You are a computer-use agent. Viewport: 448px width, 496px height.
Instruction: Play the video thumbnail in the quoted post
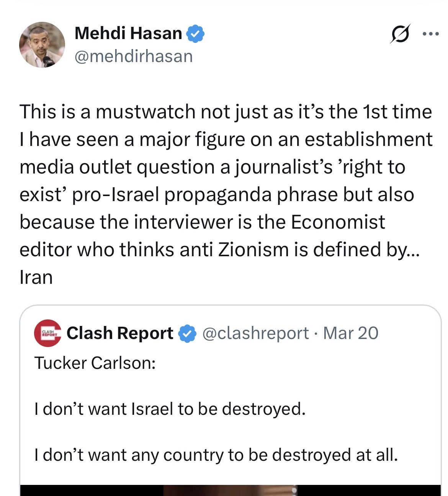[x=230, y=490]
